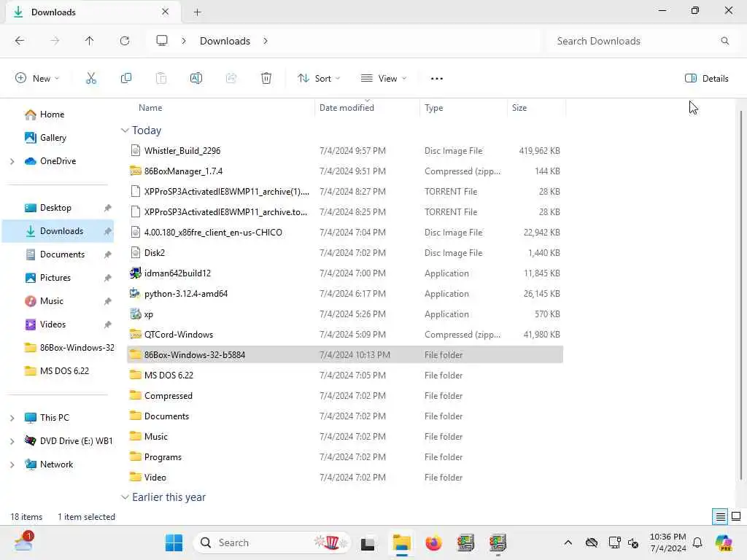The width and height of the screenshot is (747, 560).
Task: Add a new tab with plus
Action: pyautogui.click(x=197, y=12)
